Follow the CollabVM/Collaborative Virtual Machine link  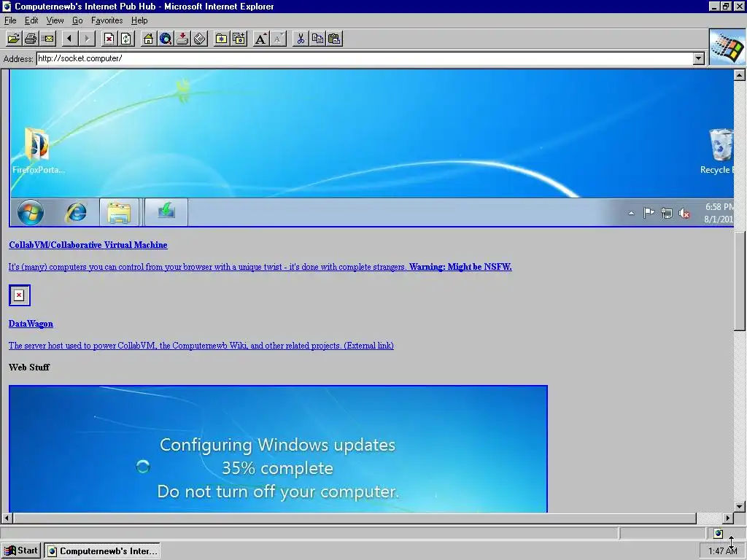88,245
